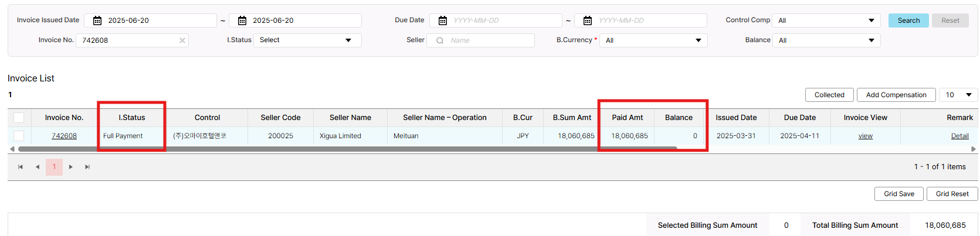
Task: Sort by the Issued Date column header
Action: [736, 118]
